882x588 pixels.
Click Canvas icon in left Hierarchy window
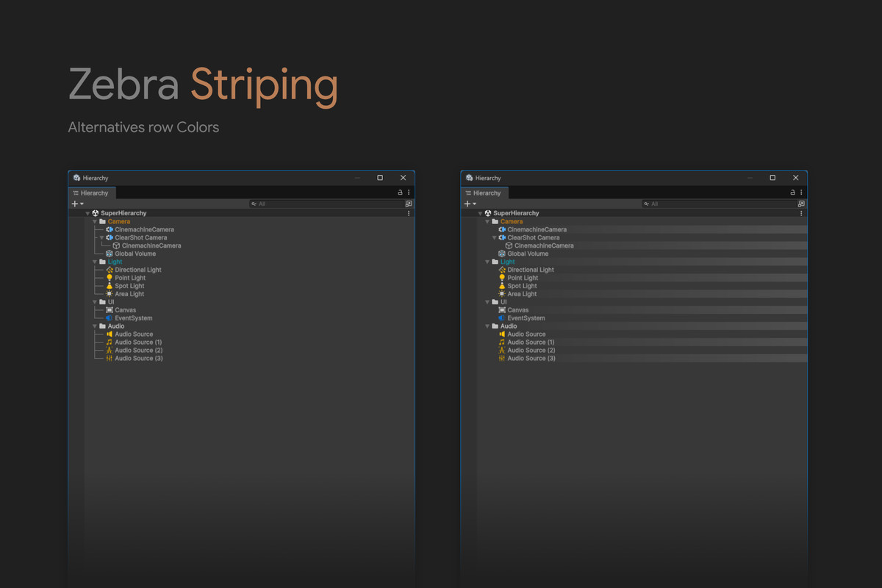pos(110,310)
